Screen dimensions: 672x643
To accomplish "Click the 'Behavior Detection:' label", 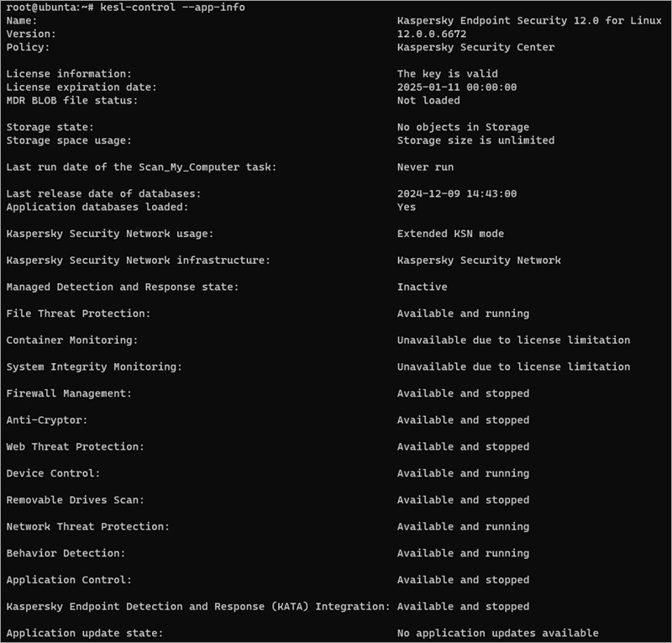I will [66, 553].
